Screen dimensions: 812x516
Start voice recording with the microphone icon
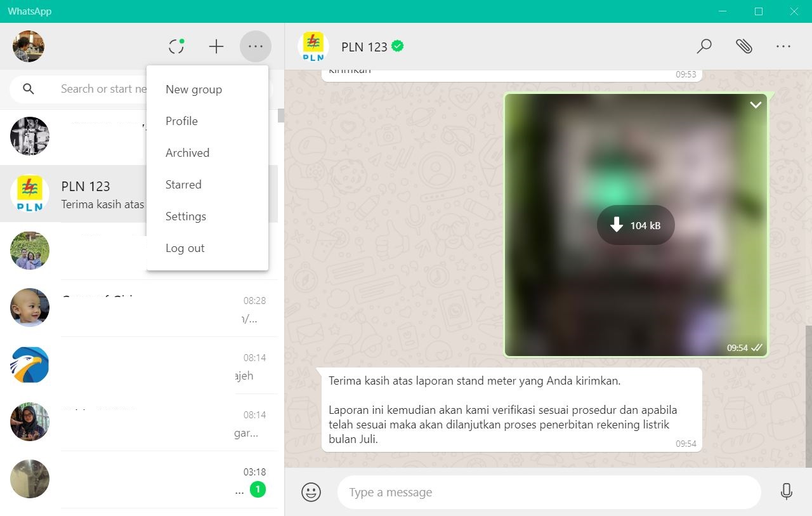[x=785, y=492]
